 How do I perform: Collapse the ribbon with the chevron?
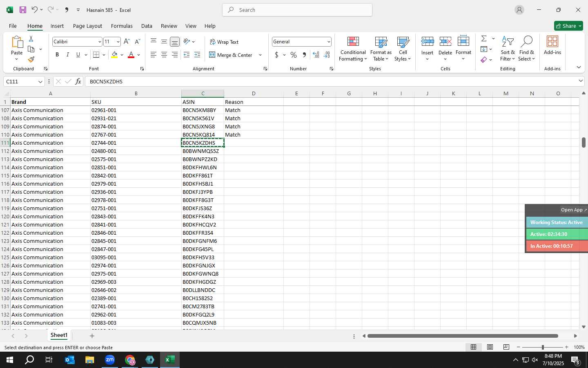point(579,67)
